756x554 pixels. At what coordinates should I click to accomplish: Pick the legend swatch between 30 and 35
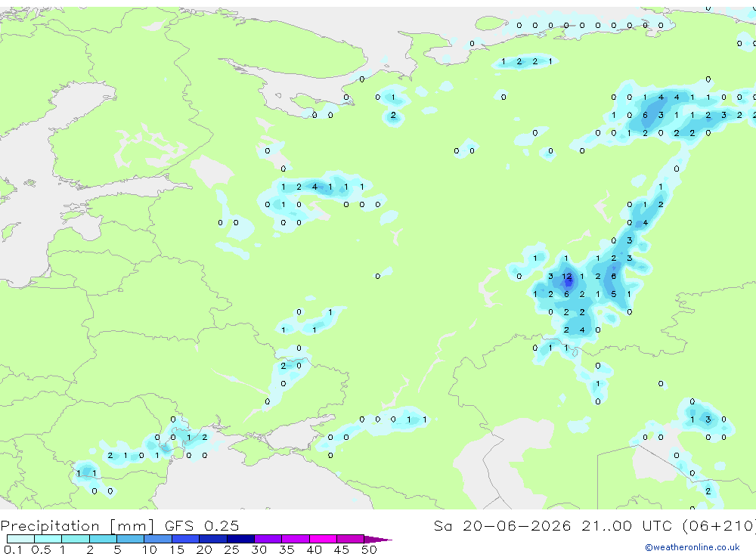point(268,539)
